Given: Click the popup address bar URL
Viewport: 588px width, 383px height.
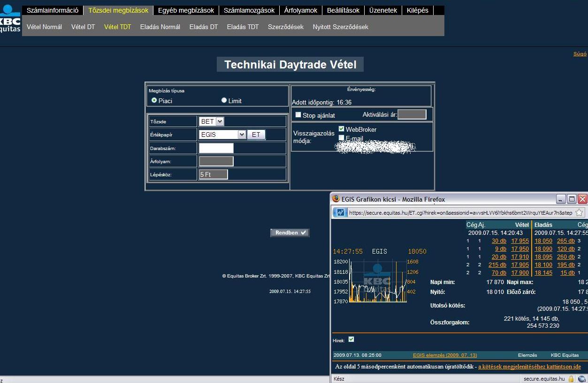Looking at the screenshot, I should (460, 213).
